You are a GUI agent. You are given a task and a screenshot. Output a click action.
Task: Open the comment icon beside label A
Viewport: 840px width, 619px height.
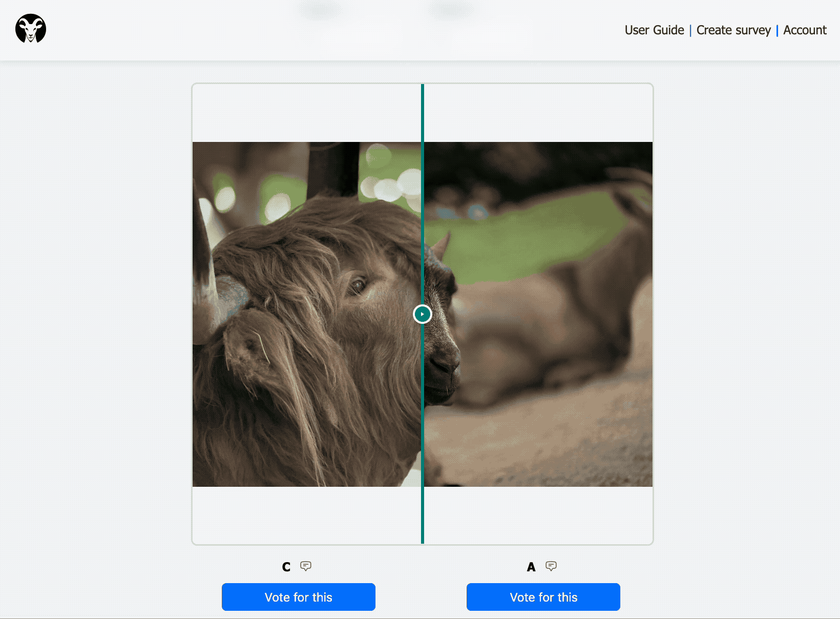[551, 566]
